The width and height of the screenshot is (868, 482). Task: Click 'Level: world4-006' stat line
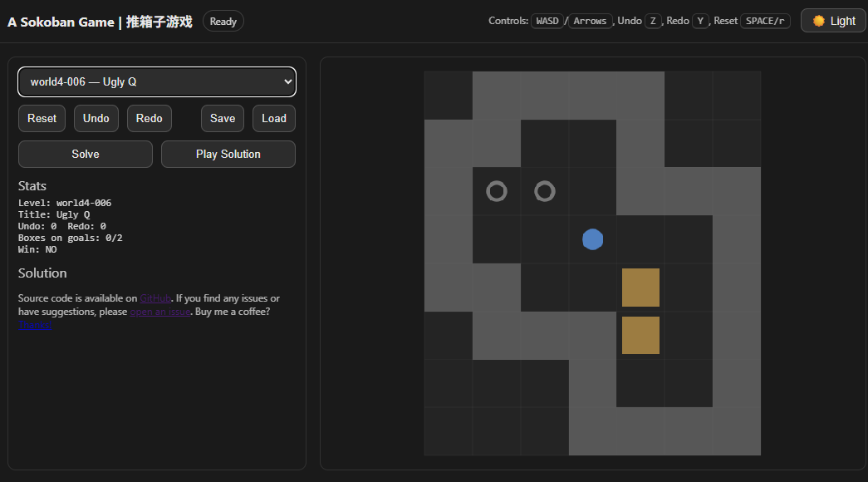[x=65, y=203]
